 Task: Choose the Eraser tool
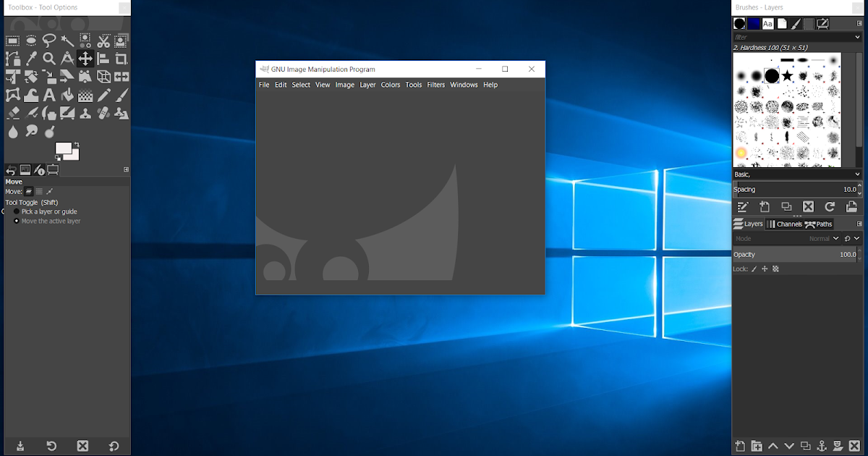(x=12, y=113)
